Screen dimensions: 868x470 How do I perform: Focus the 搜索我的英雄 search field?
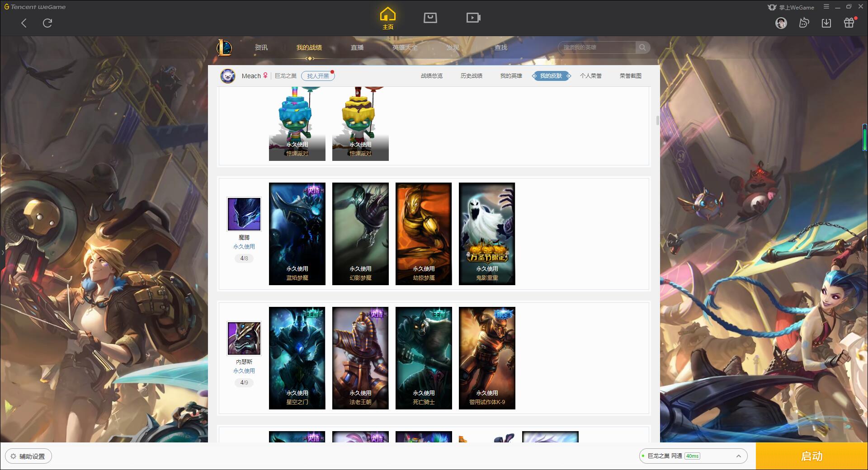[597, 47]
